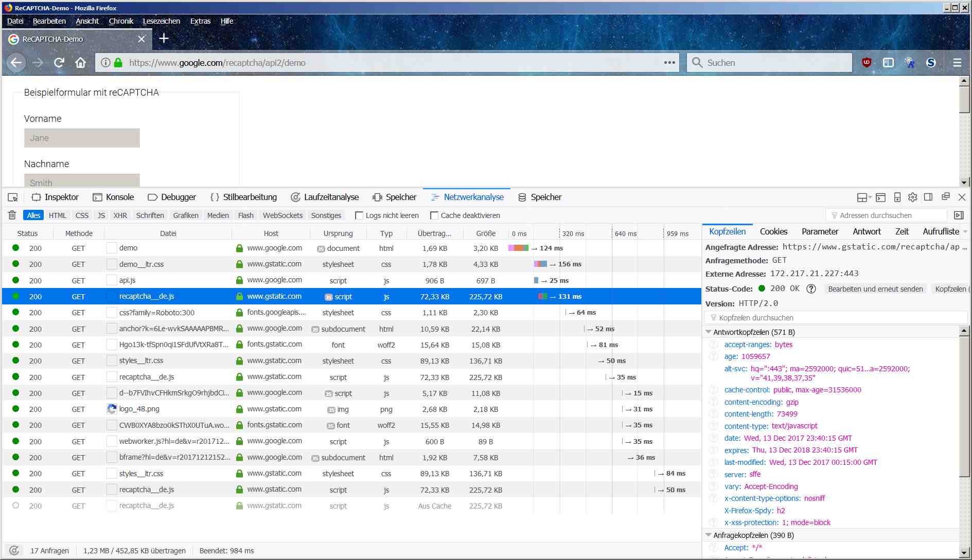
Task: Show developer tools in separate window
Action: 945,197
